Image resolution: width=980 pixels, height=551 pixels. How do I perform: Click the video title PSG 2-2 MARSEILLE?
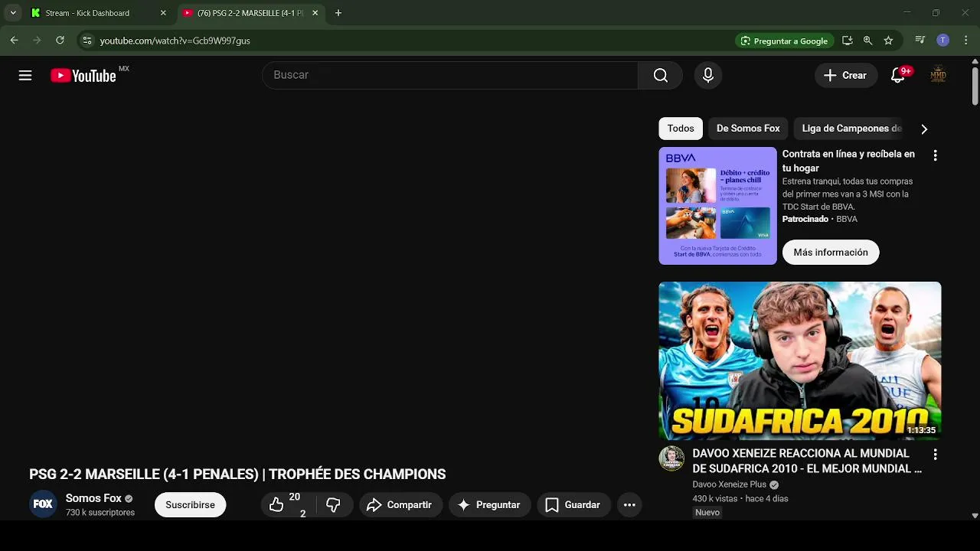237,474
